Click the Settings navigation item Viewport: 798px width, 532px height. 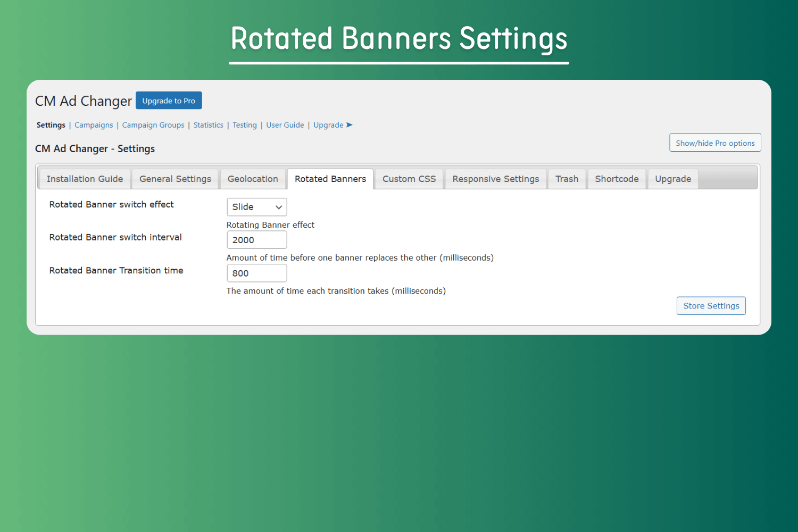click(51, 125)
